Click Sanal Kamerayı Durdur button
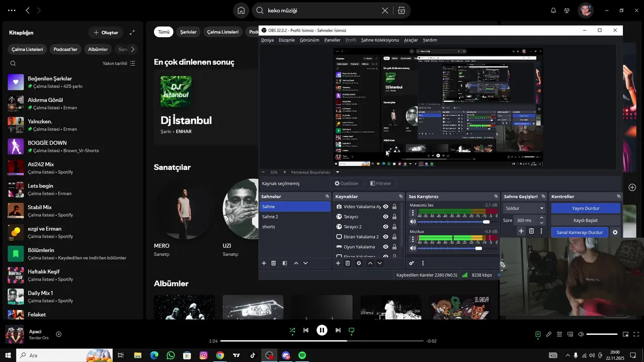This screenshot has height=362, width=644. (x=580, y=232)
